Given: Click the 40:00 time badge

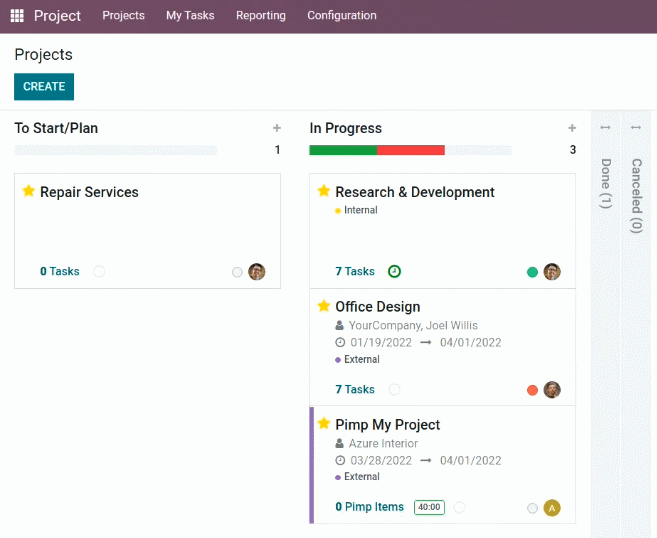Looking at the screenshot, I should (429, 507).
